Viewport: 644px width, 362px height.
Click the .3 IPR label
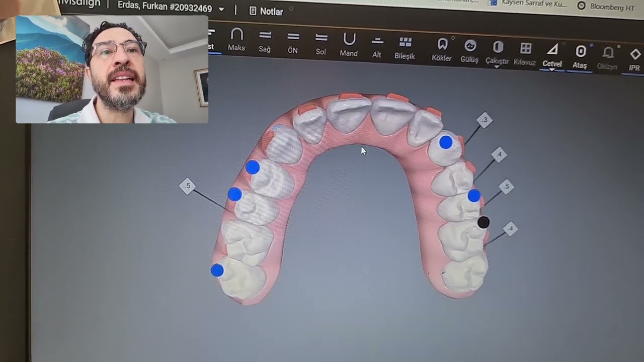tap(485, 120)
